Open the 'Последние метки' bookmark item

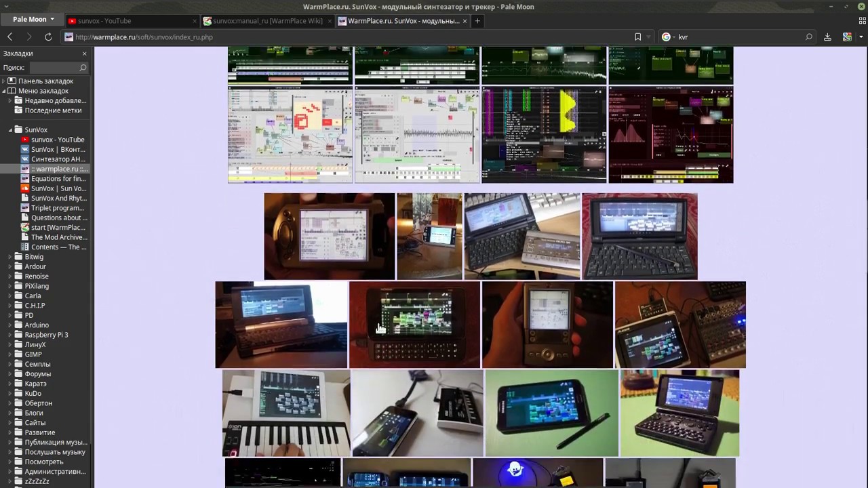[47, 110]
